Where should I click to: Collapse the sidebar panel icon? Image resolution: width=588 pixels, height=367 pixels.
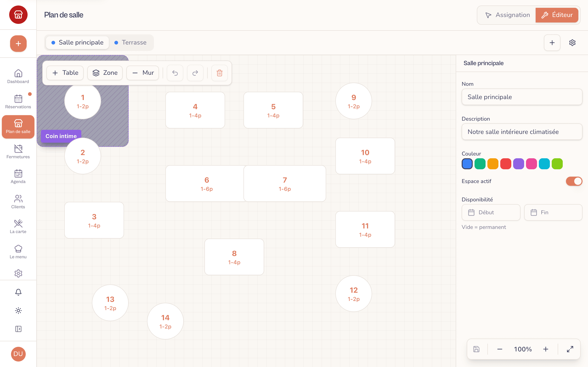pos(18,329)
